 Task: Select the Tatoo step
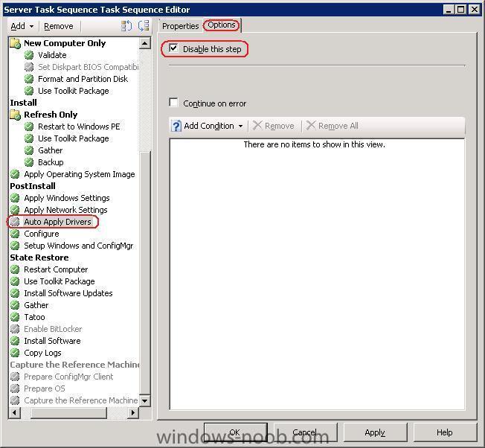click(x=35, y=318)
